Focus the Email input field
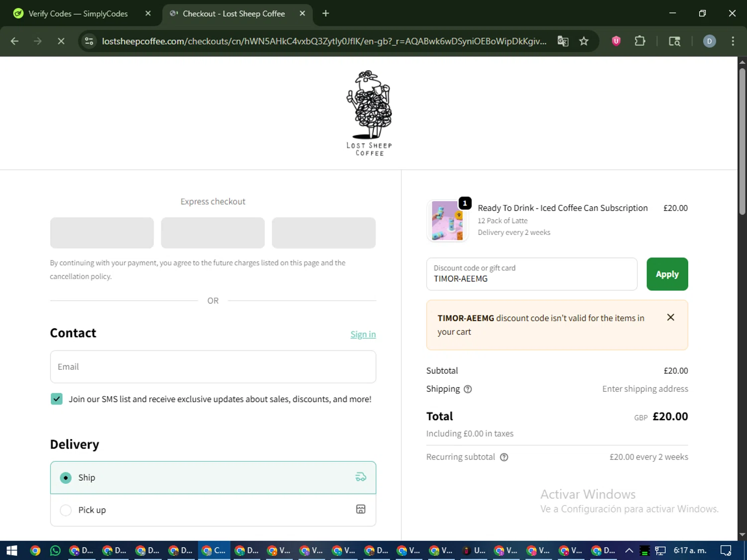The width and height of the screenshot is (747, 560). (213, 367)
